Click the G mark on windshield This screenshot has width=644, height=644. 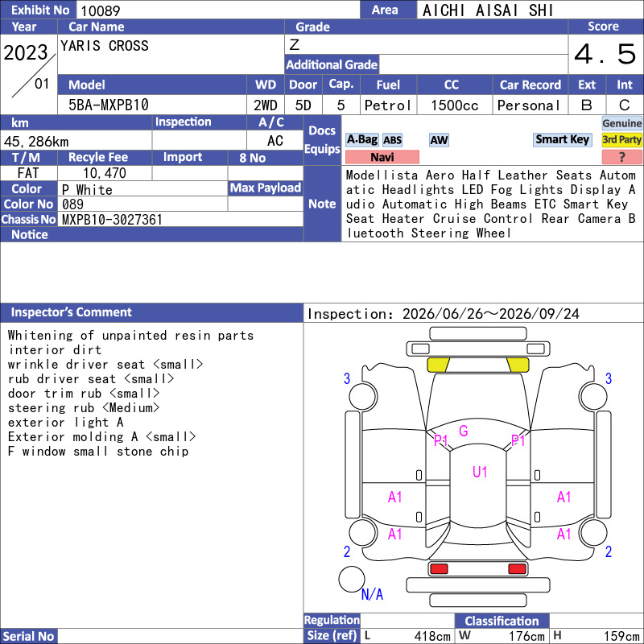coord(464,431)
